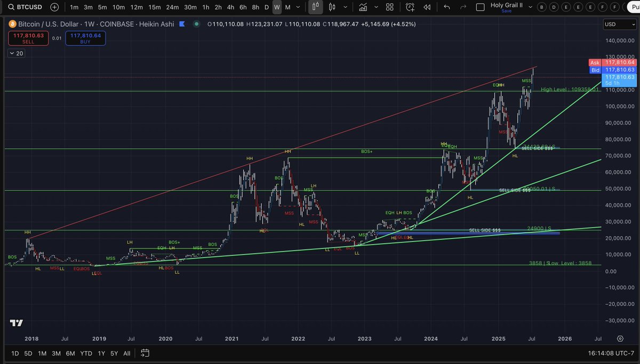Viewport: 640px width, 364px height.
Task: Open the indicator templates grid icon
Action: click(x=389, y=7)
